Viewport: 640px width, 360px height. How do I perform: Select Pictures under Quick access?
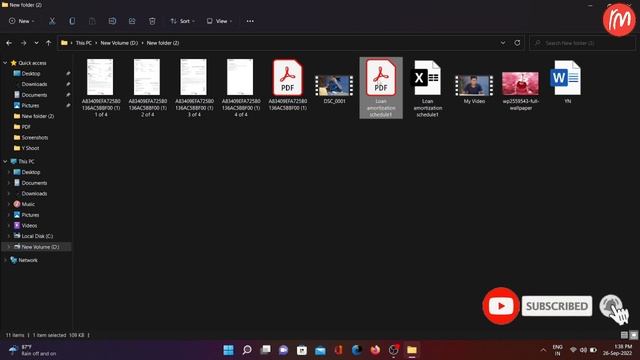pos(30,105)
